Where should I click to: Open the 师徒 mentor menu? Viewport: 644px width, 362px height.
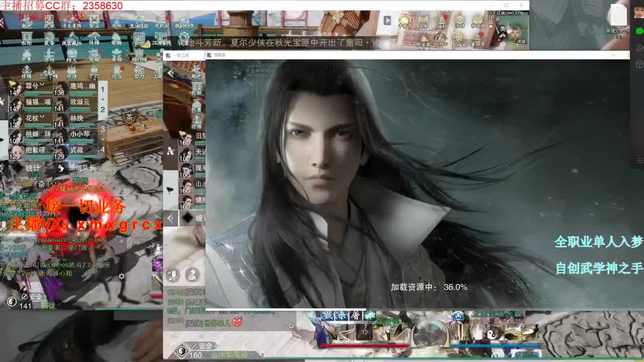click(x=71, y=72)
